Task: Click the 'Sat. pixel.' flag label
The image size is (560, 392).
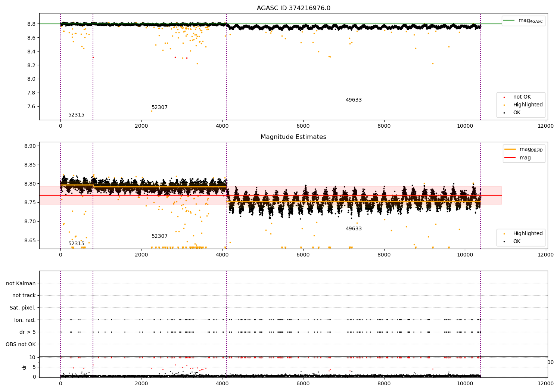Action: (23, 308)
